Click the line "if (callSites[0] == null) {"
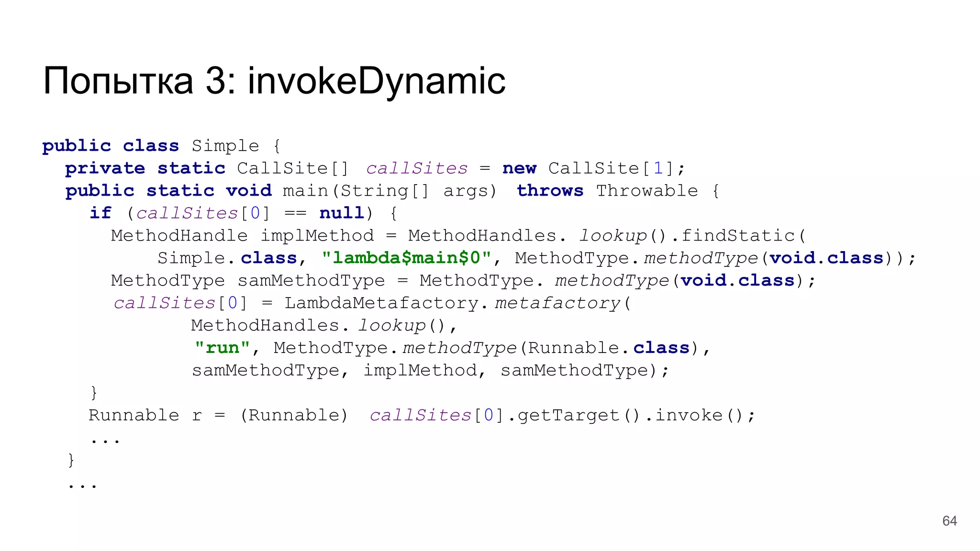980x551 pixels. coord(244,213)
